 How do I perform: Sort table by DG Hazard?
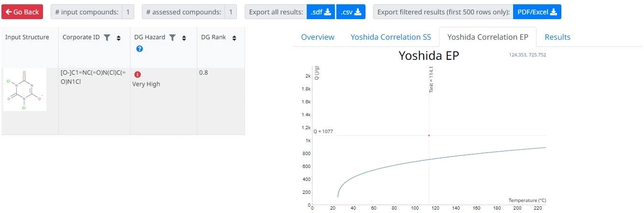pyautogui.click(x=184, y=38)
